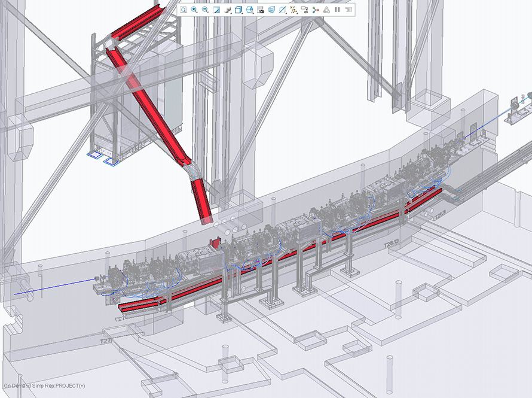The width and height of the screenshot is (532, 398).
Task: Select the Repaint view icon
Action: point(216,8)
